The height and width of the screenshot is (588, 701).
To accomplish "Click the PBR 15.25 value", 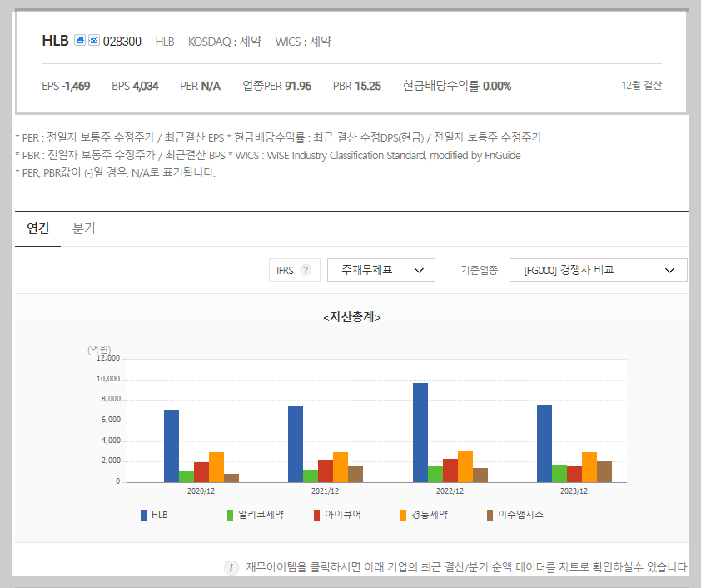I will (x=357, y=86).
